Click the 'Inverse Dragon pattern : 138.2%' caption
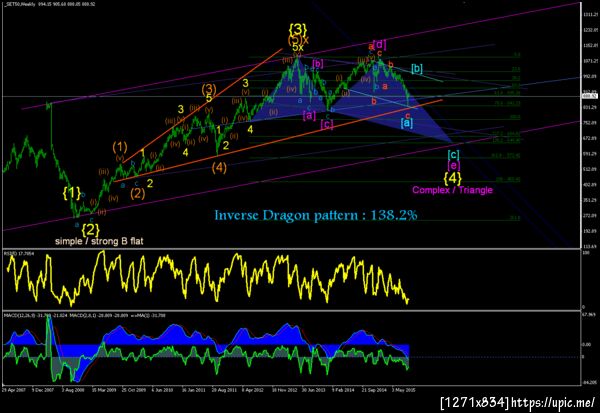The height and width of the screenshot is (413, 600). point(316,215)
